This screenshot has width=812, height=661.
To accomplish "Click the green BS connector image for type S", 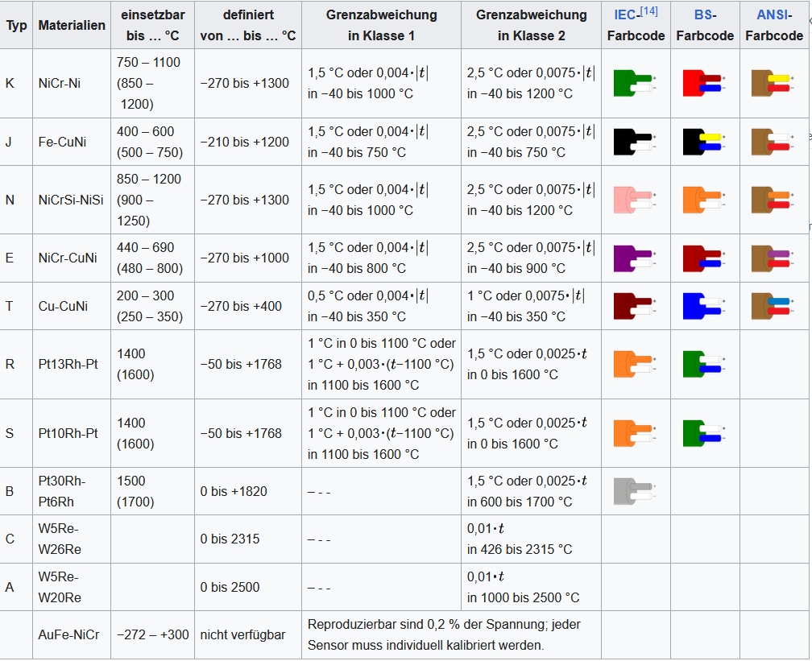I will (704, 433).
